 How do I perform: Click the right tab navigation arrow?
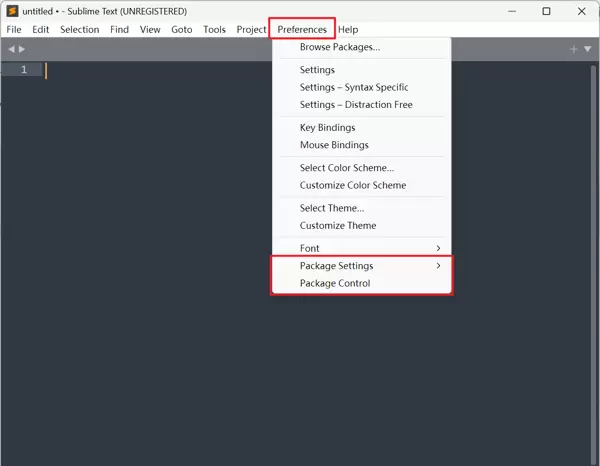tap(22, 49)
